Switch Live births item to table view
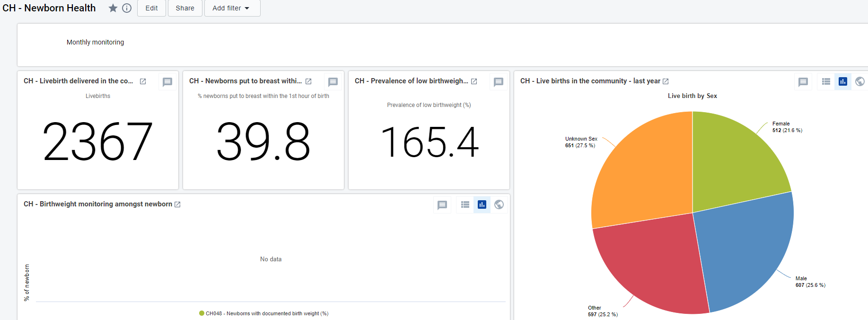Screen dimensions: 868x320 tap(826, 81)
